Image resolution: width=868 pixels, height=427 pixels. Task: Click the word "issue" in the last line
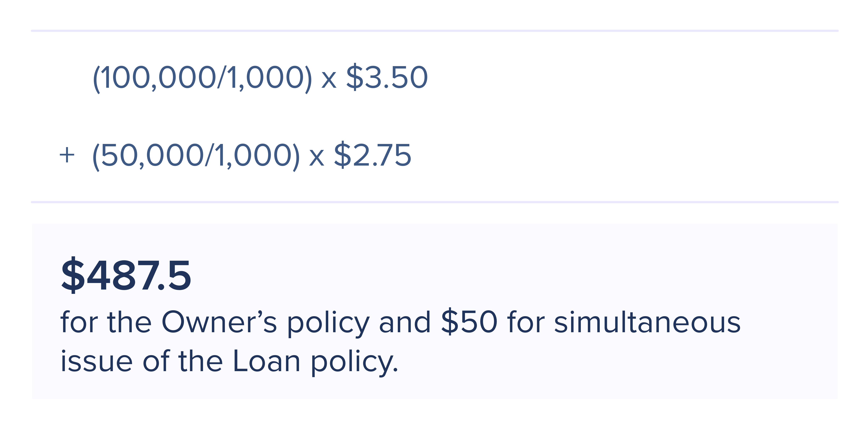pyautogui.click(x=96, y=361)
